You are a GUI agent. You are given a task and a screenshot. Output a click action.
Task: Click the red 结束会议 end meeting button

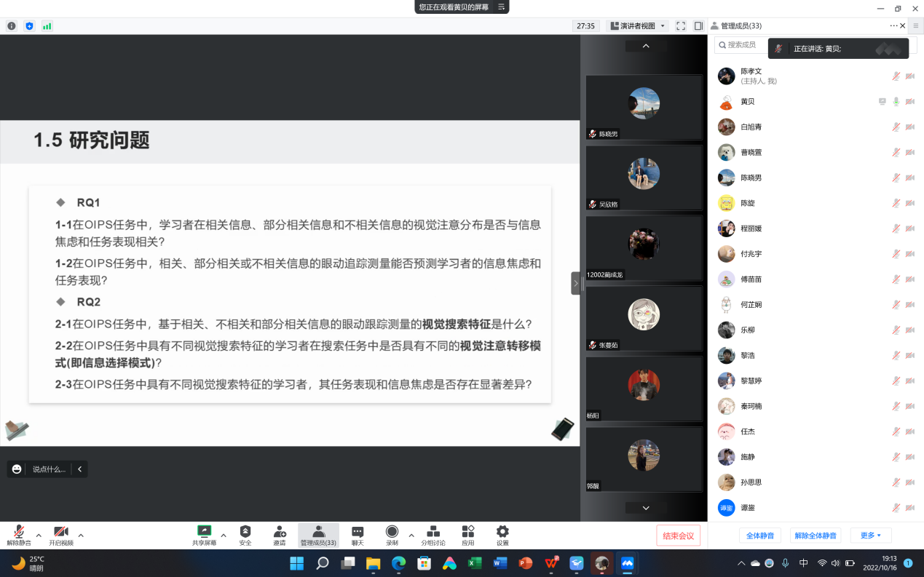pyautogui.click(x=678, y=536)
